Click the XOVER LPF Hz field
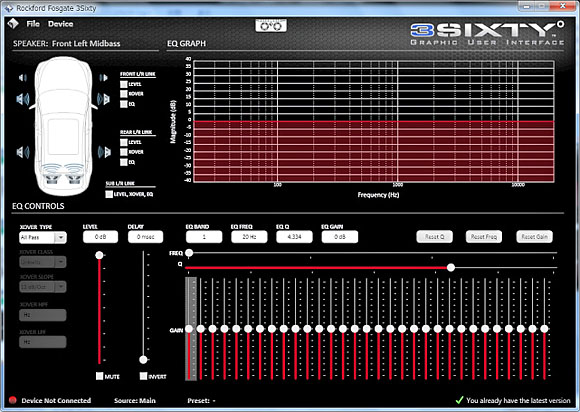Viewport: 580px width, 412px height. (43, 342)
